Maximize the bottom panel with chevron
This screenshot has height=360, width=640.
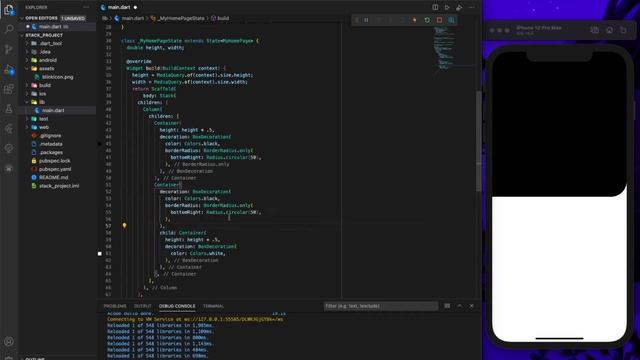459,306
